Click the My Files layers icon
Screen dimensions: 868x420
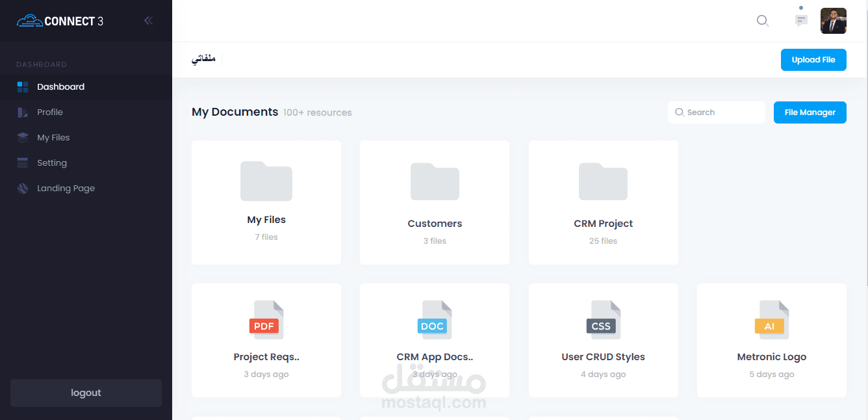pos(23,137)
